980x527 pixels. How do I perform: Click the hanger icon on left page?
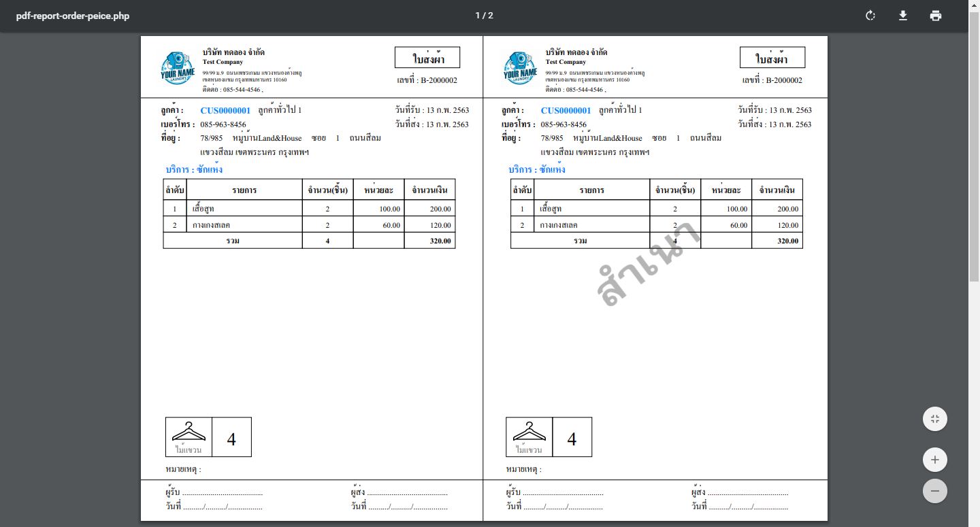click(x=189, y=432)
